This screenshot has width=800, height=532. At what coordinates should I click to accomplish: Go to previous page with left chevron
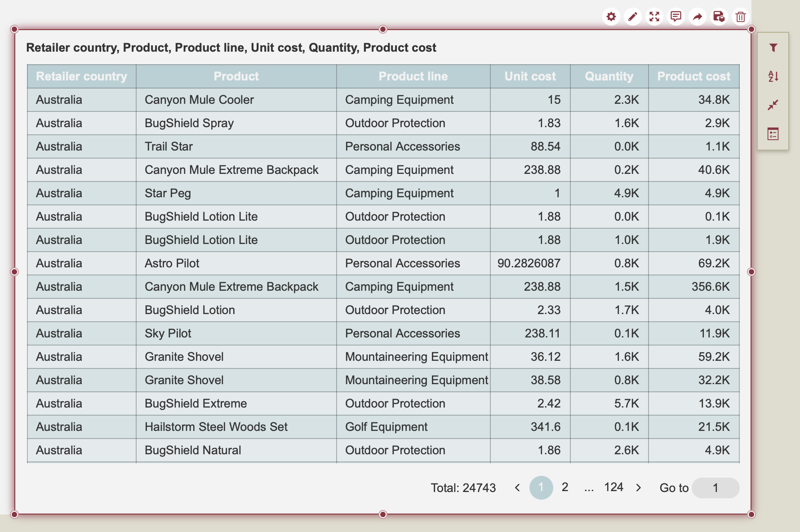point(517,488)
